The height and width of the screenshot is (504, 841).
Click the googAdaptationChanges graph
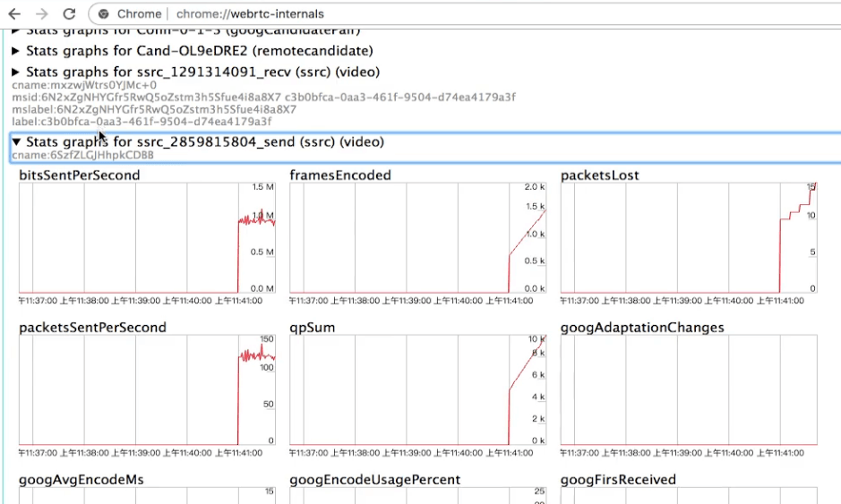[x=689, y=389]
